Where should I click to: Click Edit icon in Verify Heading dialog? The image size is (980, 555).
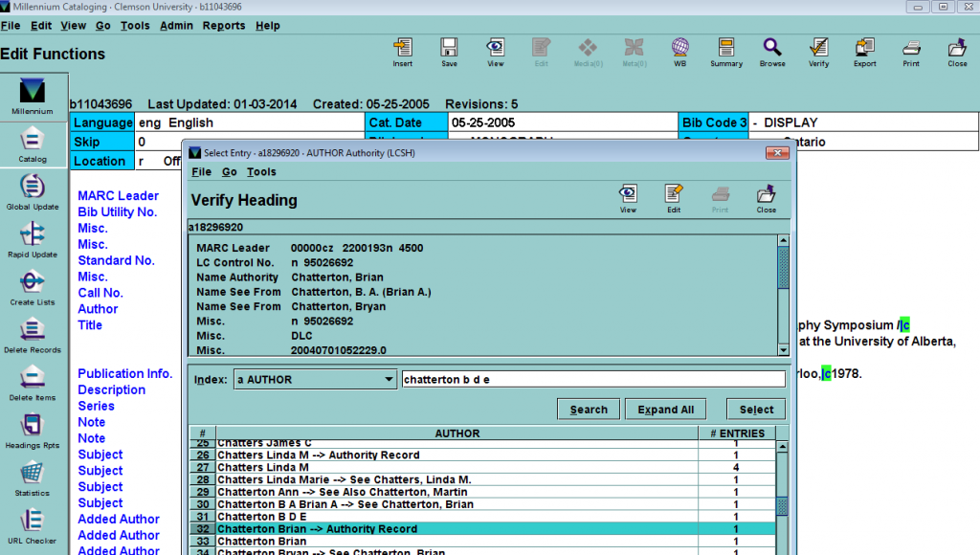(674, 199)
